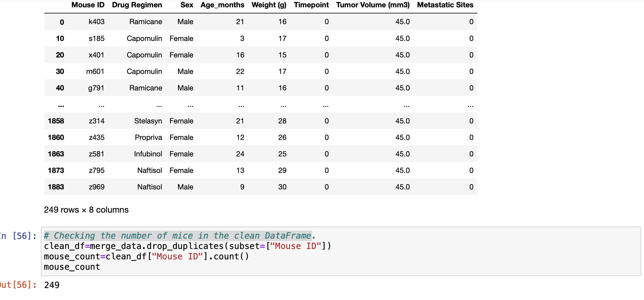Image resolution: width=644 pixels, height=300 pixels.
Task: Place cursor in the code cell comment line
Action: tap(180, 236)
